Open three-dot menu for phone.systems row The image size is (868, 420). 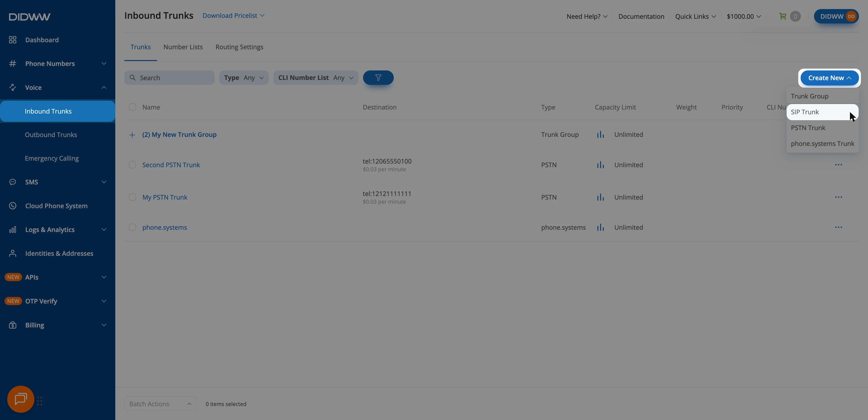(838, 228)
